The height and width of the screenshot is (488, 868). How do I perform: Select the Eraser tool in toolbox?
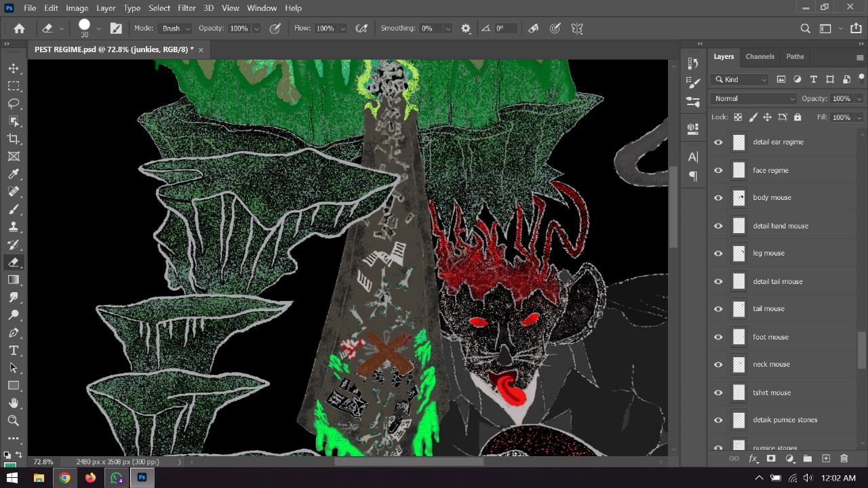(14, 262)
